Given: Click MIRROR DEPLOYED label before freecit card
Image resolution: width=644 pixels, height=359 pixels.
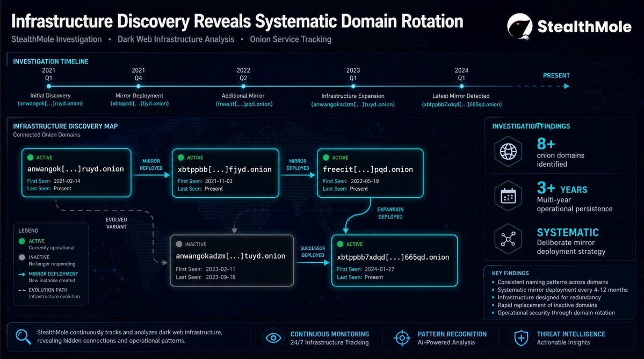Looking at the screenshot, I should pos(298,164).
